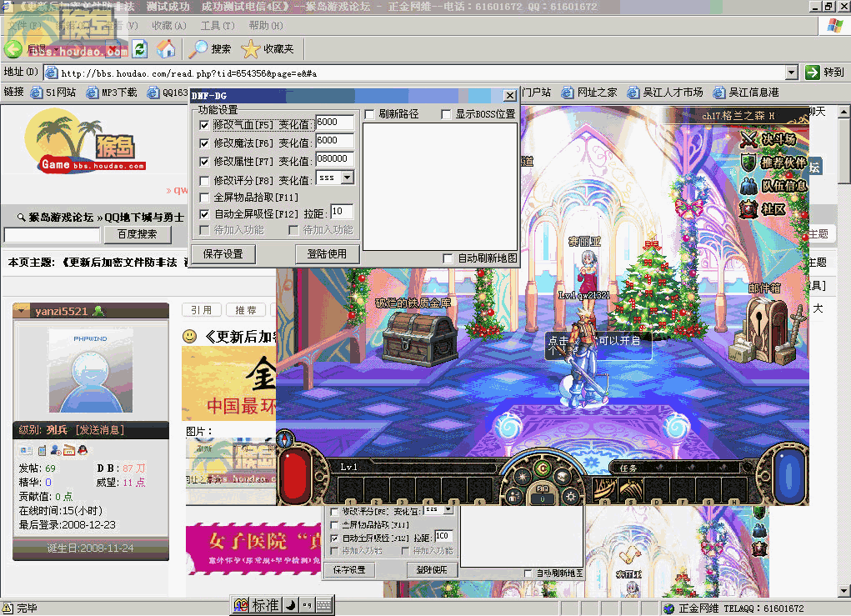The image size is (851, 616).
Task: Toggle the IME moon half-width icon
Action: tap(291, 605)
